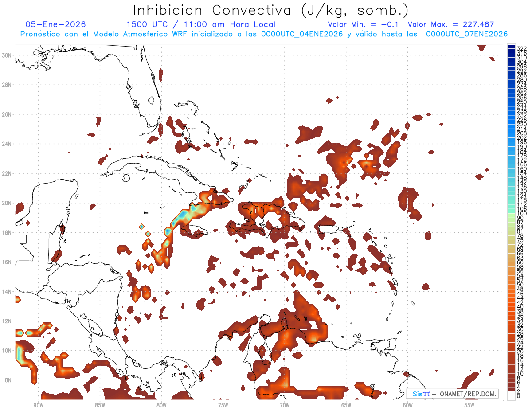Click the 65W longitude label
Image resolution: width=532 pixels, height=411 pixels.
pos(346,405)
